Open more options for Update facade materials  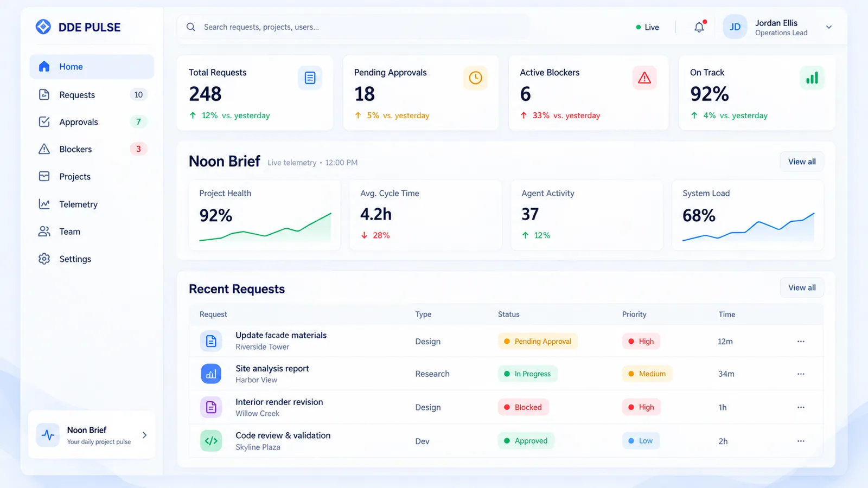click(801, 341)
